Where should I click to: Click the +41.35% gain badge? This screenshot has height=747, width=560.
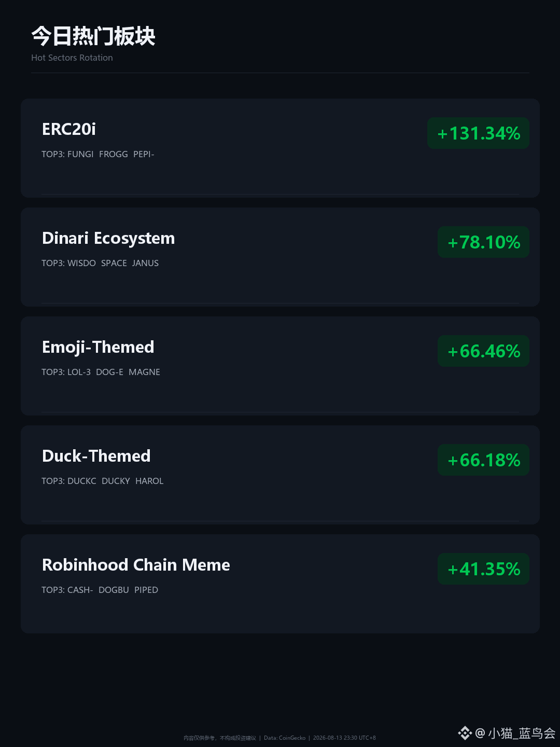pyautogui.click(x=483, y=569)
